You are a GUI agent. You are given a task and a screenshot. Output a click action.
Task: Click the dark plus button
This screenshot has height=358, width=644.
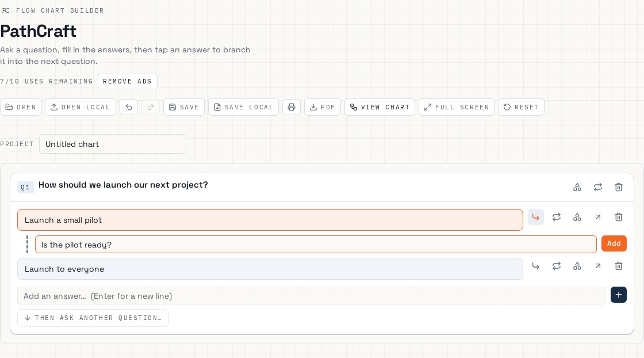619,295
